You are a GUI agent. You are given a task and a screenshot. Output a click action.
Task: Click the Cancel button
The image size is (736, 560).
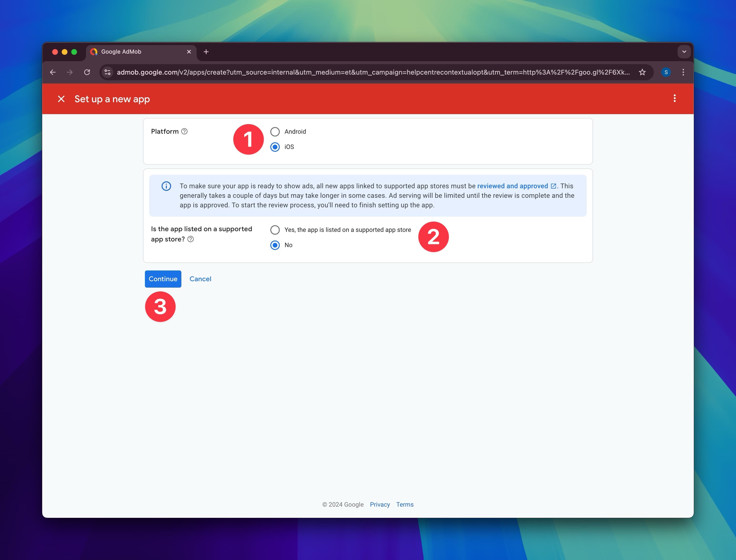[200, 279]
